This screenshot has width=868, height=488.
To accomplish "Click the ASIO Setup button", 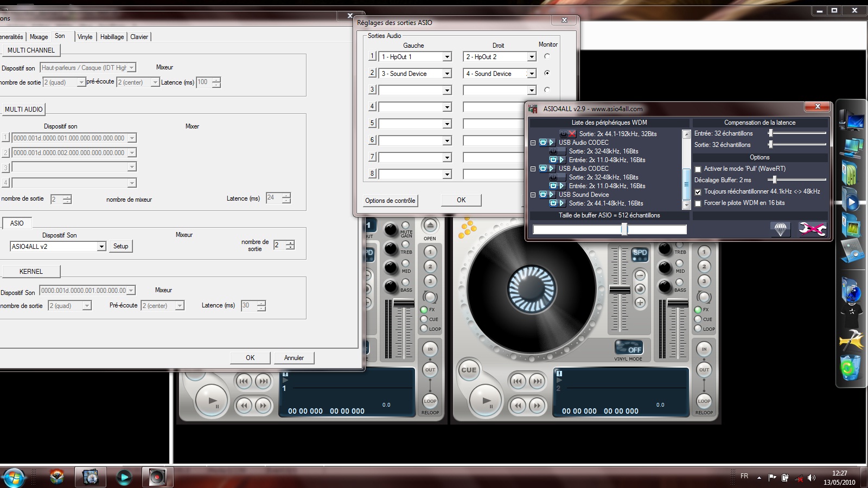I will pyautogui.click(x=120, y=246).
